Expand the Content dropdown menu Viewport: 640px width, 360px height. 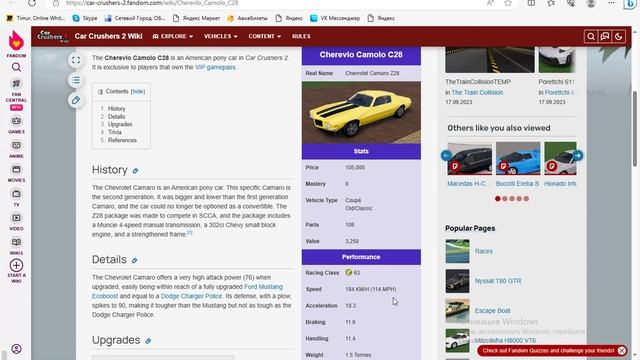(264, 36)
